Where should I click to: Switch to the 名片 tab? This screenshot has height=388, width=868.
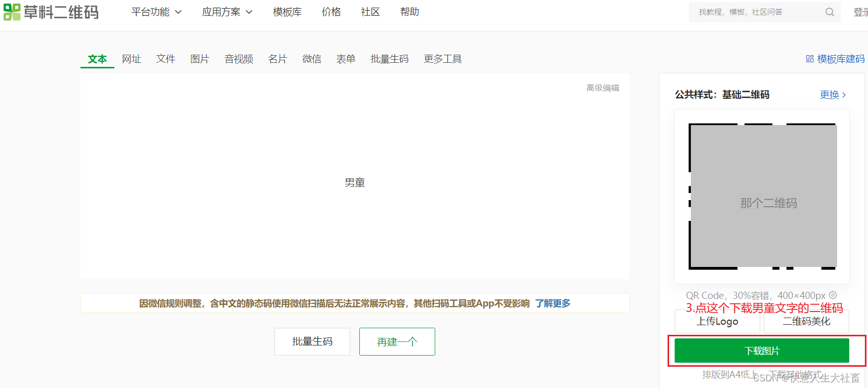pos(277,59)
